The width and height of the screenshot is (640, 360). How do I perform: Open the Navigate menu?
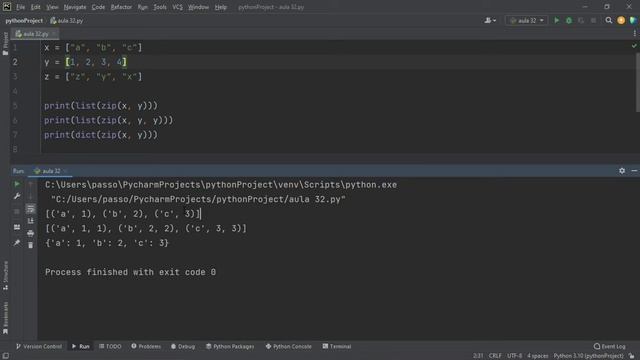(75, 7)
